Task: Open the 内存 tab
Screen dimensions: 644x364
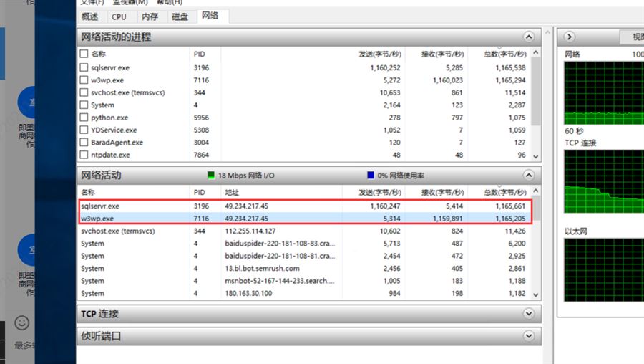Action: coord(150,16)
